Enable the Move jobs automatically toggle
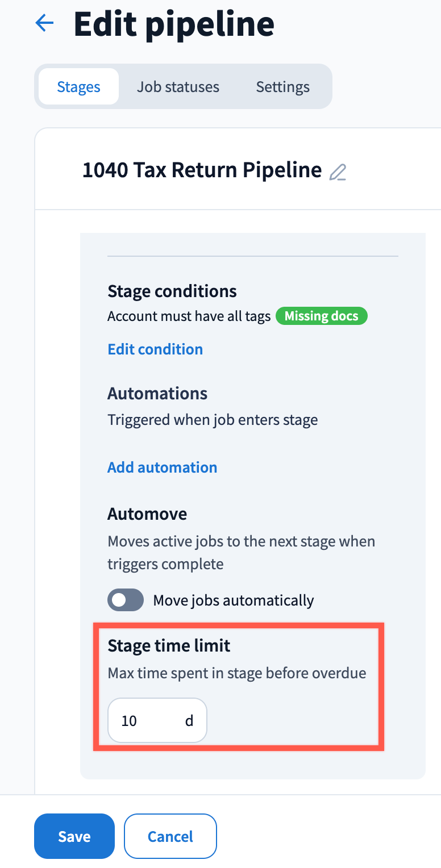The image size is (441, 868). (126, 600)
